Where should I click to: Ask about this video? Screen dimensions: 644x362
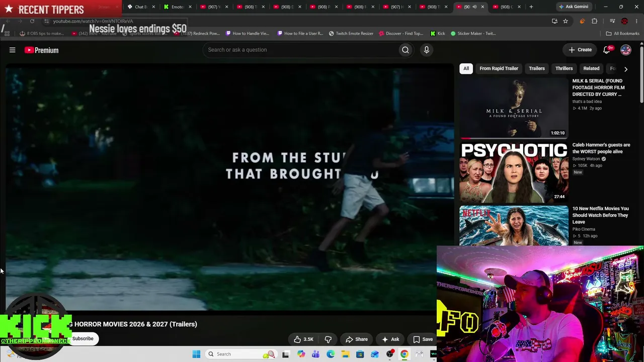point(390,339)
